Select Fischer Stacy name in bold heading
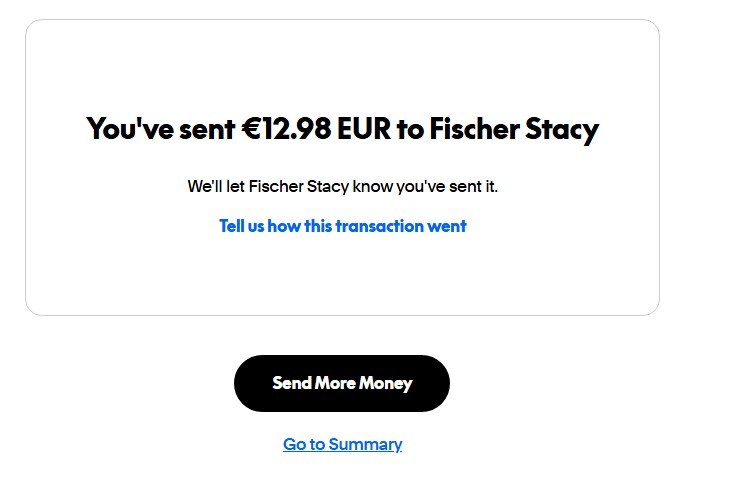 (x=514, y=129)
